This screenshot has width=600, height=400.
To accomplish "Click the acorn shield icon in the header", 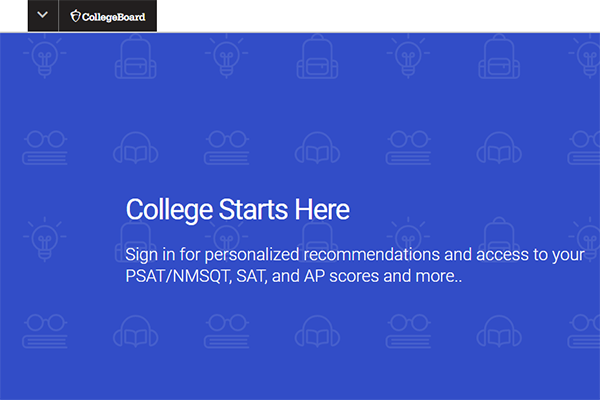I will pyautogui.click(x=79, y=15).
